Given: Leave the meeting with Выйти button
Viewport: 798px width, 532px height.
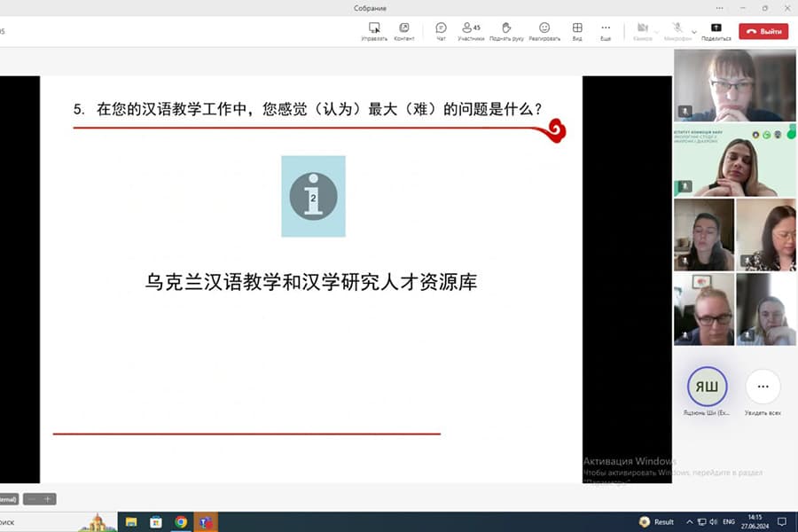Looking at the screenshot, I should pyautogui.click(x=763, y=31).
